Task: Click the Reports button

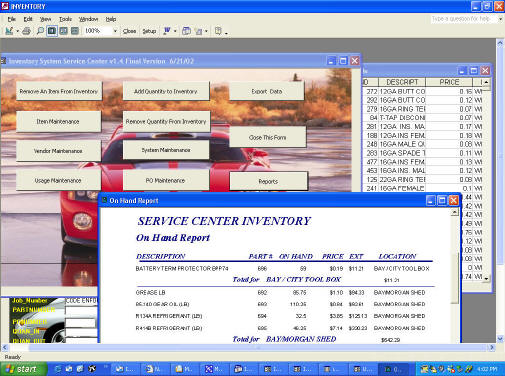Action: tap(268, 181)
